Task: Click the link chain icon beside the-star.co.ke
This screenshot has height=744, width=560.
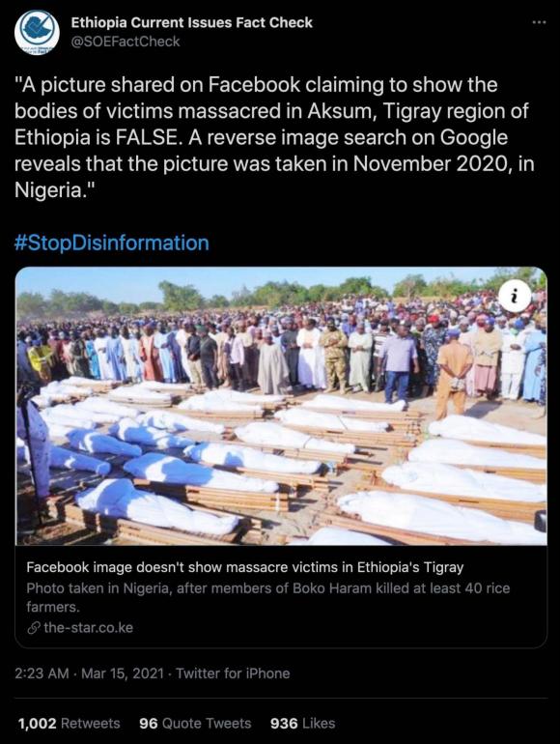Action: coord(33,628)
